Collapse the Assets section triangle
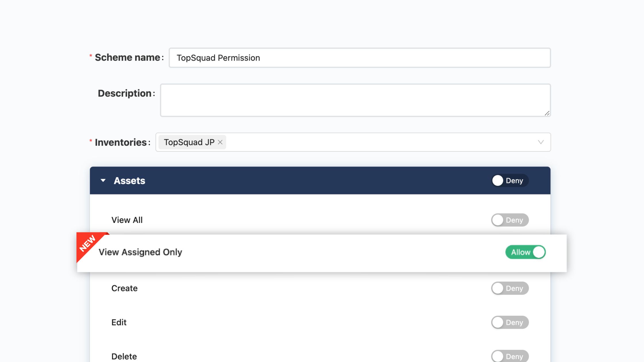 coord(103,181)
